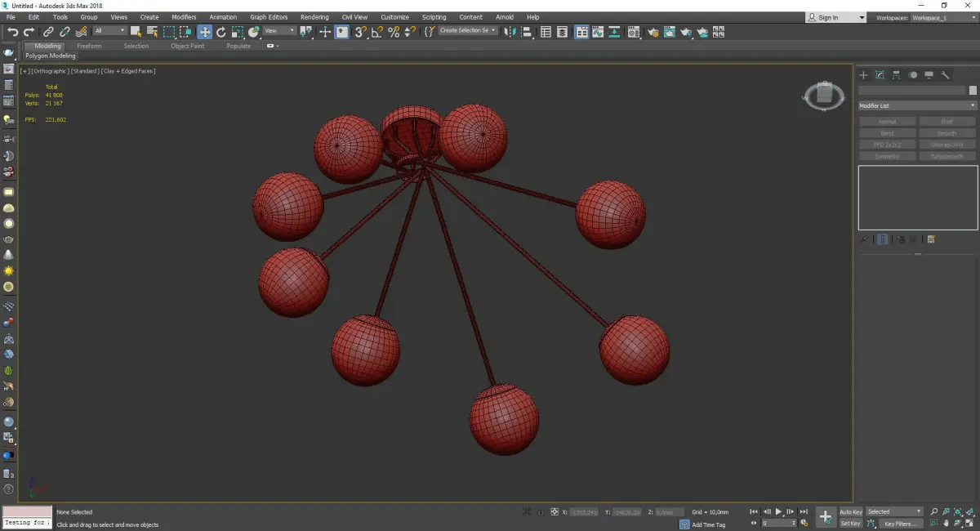Click the ViewCube in the viewport

825,96
